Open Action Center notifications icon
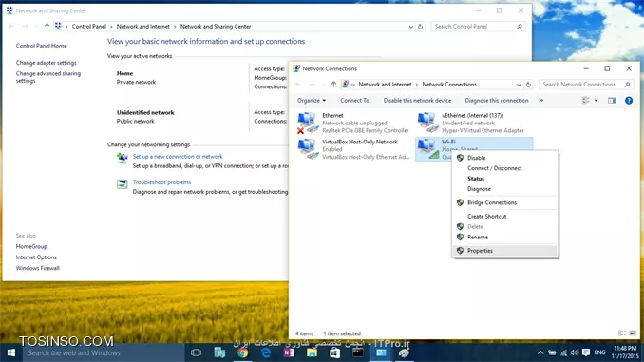 586,352
